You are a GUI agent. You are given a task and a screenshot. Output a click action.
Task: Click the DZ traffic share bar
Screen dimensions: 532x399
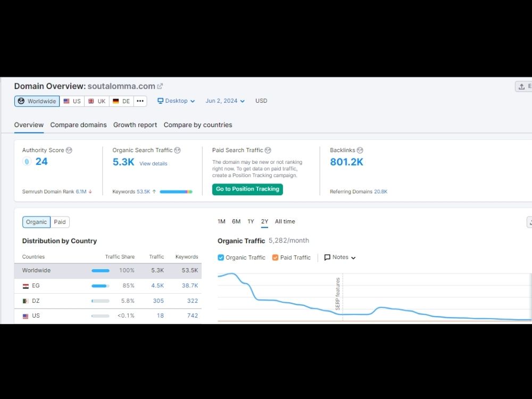pyautogui.click(x=101, y=301)
